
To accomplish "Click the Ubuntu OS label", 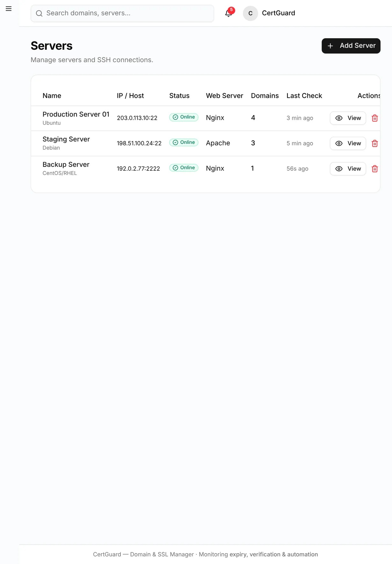I will coord(52,123).
